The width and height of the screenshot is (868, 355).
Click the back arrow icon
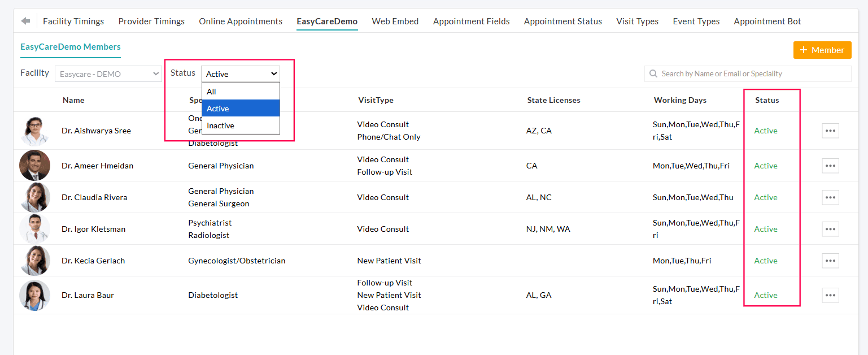point(25,21)
